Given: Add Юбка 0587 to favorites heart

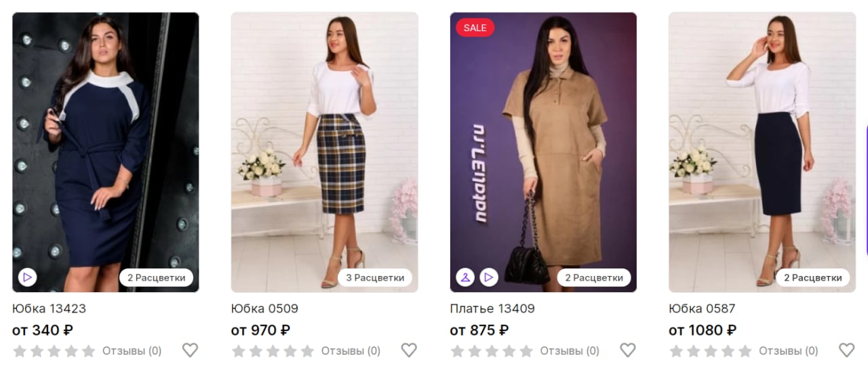Looking at the screenshot, I should click(847, 350).
